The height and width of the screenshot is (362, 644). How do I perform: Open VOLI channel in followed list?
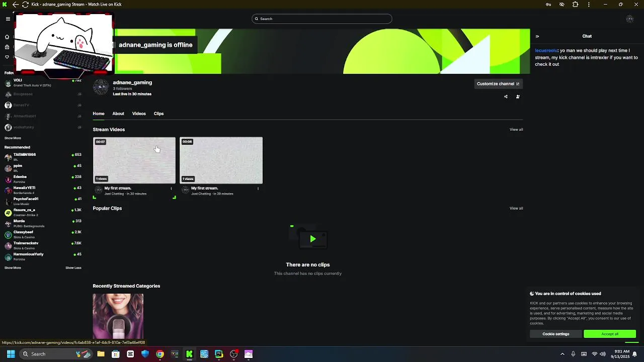tap(43, 82)
